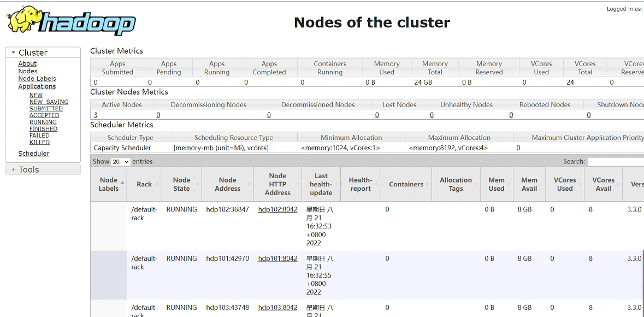
Task: Click the Scheduler Metrics section title
Action: click(x=122, y=125)
